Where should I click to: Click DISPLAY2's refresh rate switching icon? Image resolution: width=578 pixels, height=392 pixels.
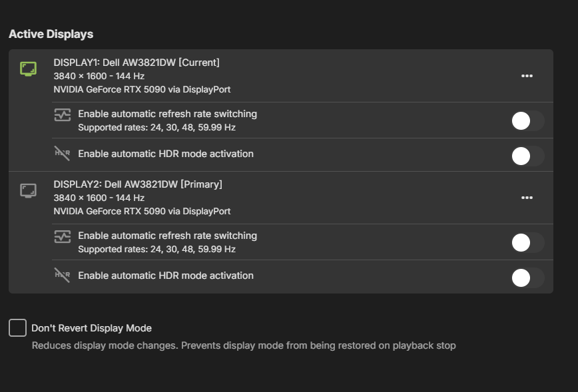pyautogui.click(x=62, y=237)
